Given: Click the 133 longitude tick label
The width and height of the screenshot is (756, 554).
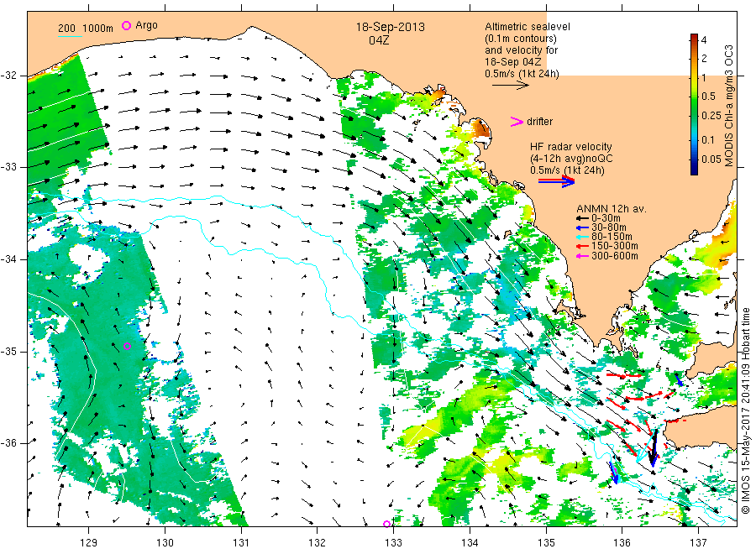Looking at the screenshot, I should pos(393,543).
